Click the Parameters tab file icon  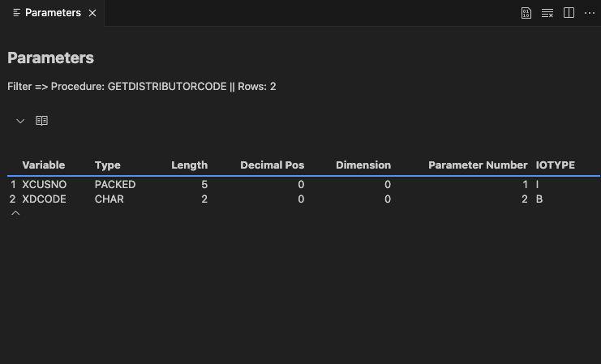[x=16, y=13]
